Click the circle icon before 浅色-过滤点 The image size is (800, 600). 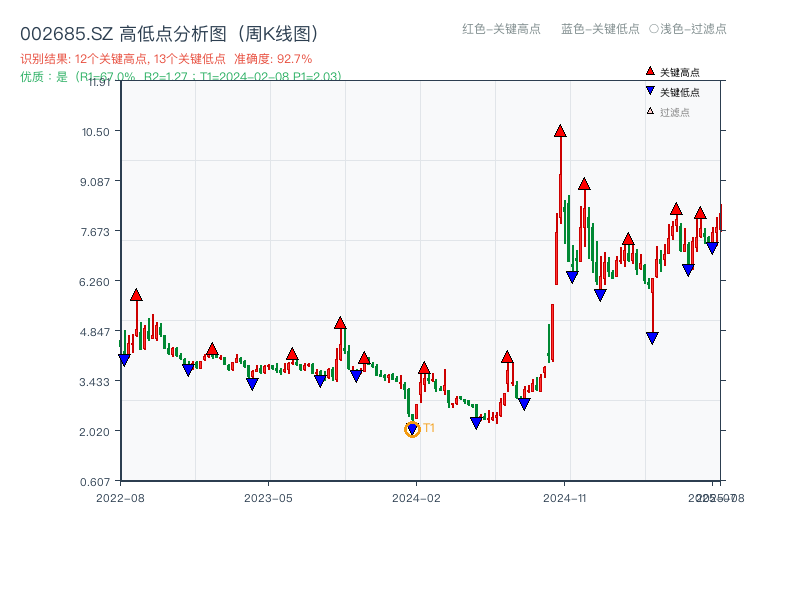(654, 29)
